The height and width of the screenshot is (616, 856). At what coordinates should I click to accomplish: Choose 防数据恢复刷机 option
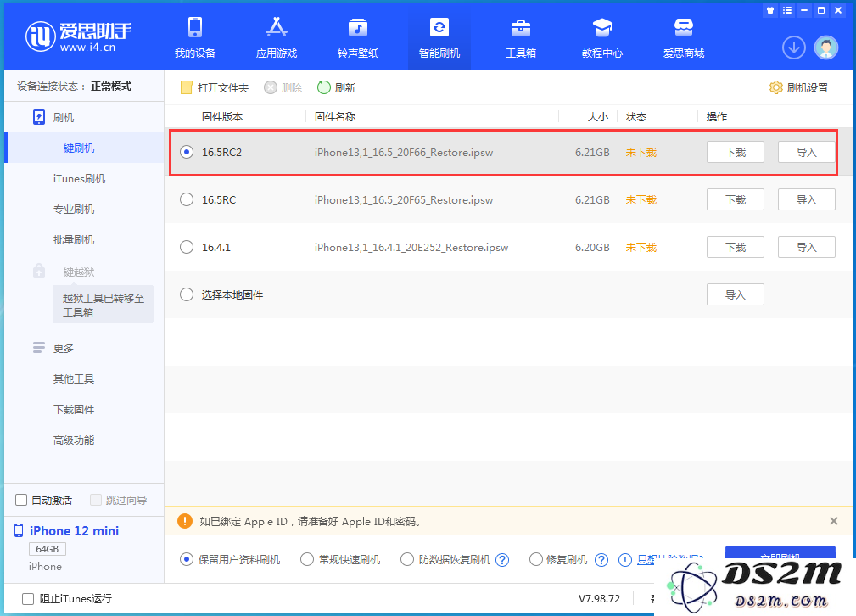click(407, 559)
